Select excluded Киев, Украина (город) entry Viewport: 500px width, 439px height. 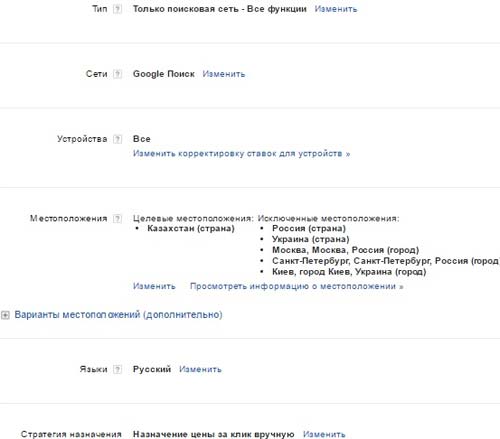pyautogui.click(x=349, y=272)
